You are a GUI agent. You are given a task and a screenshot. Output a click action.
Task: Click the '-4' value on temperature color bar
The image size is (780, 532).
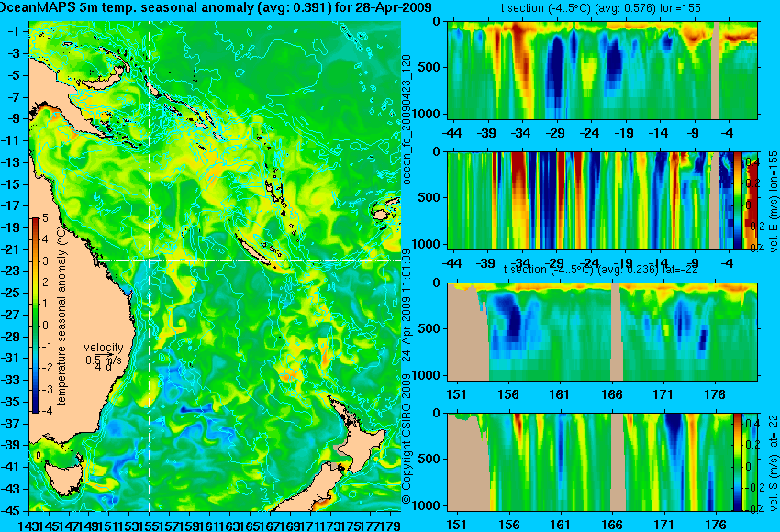pos(45,411)
